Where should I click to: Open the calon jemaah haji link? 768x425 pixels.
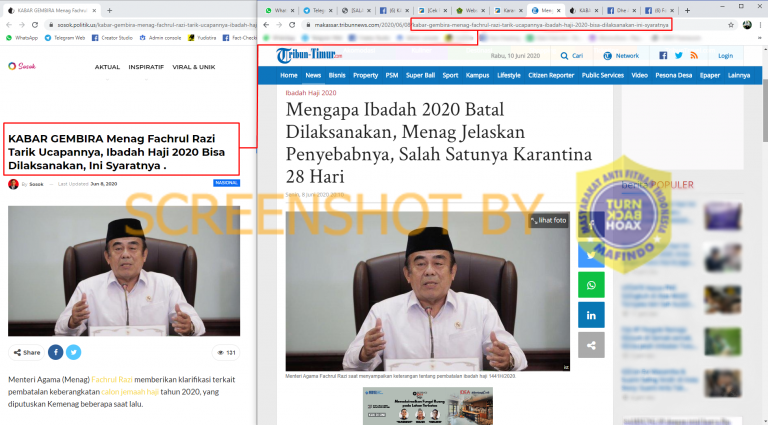point(130,392)
